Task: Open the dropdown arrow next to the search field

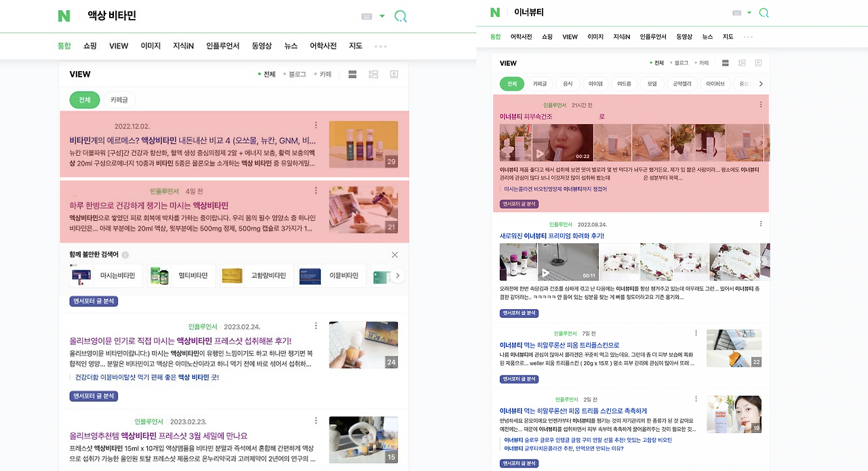Action: [382, 16]
